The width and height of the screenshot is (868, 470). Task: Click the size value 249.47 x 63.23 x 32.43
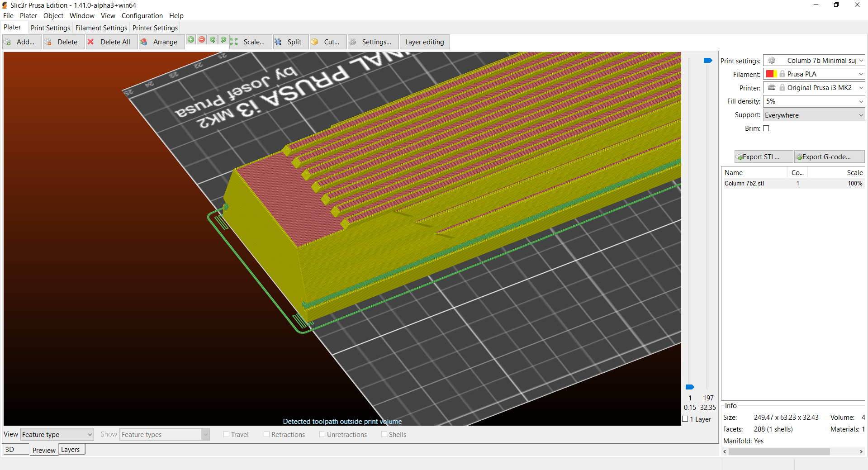[x=786, y=418]
